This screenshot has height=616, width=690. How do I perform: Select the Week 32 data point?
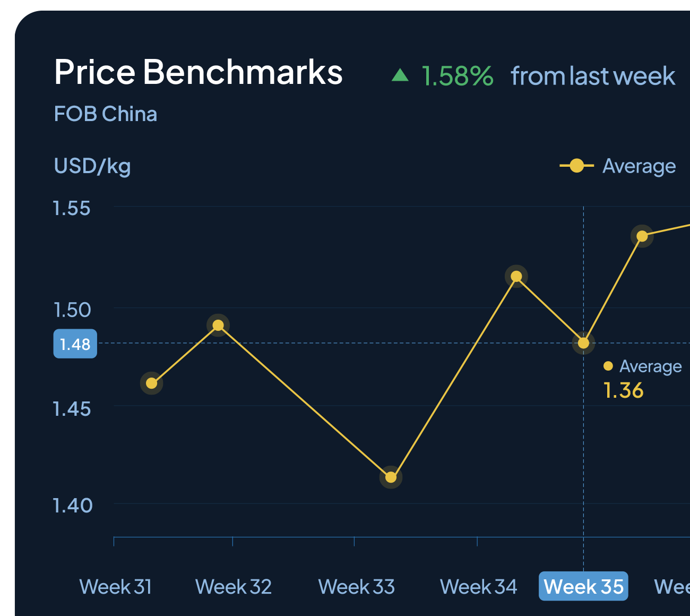coord(218,325)
